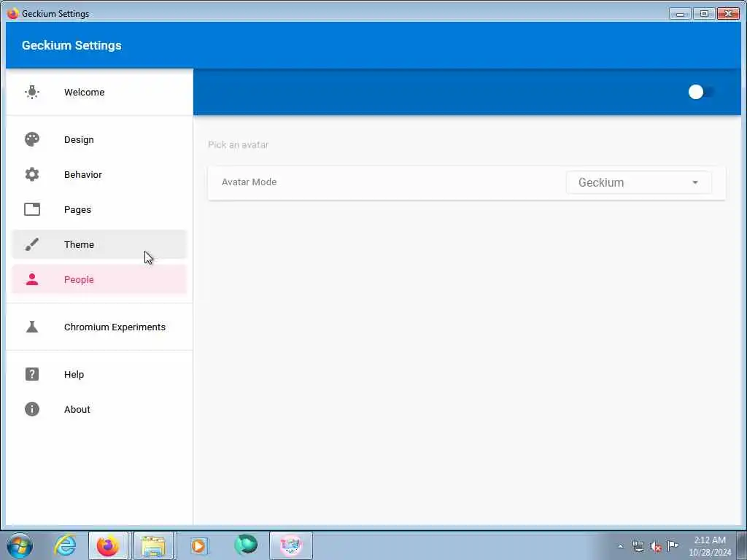The image size is (747, 560).
Task: Switch to the Pages section
Action: point(99,209)
